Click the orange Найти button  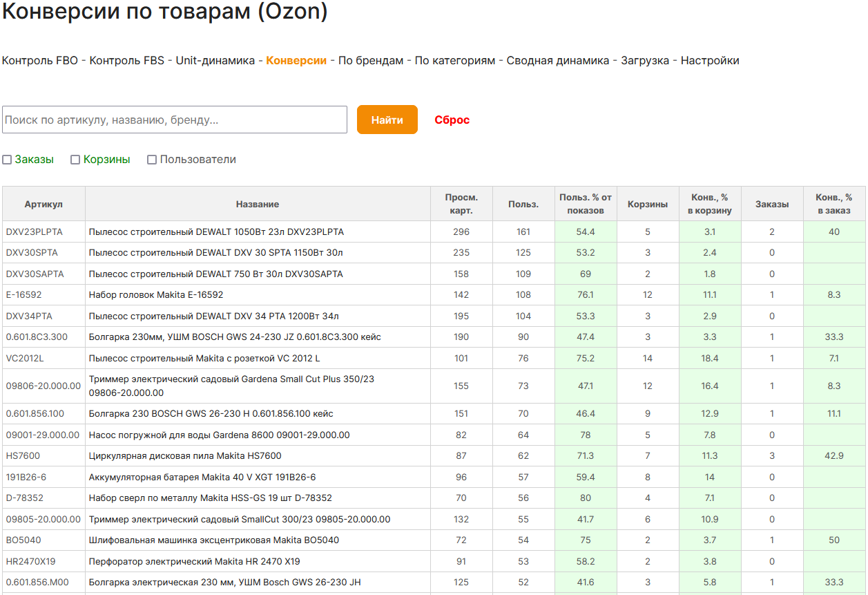387,120
